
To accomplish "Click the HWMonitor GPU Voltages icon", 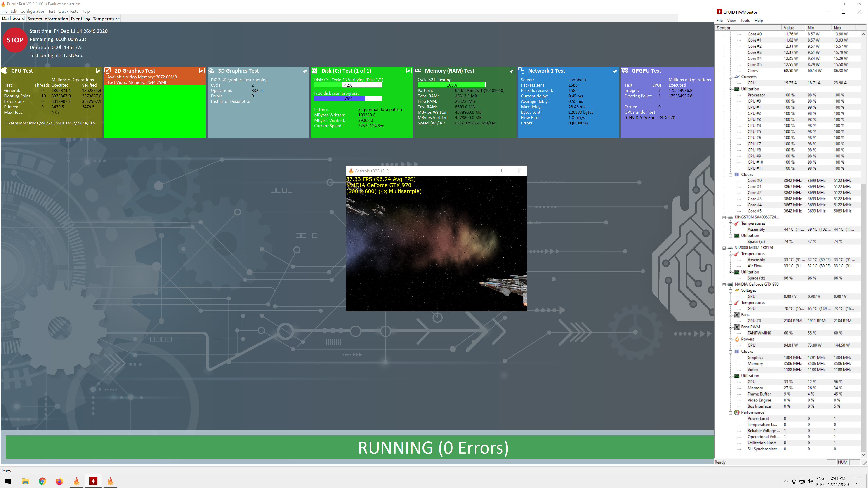I will [x=737, y=290].
